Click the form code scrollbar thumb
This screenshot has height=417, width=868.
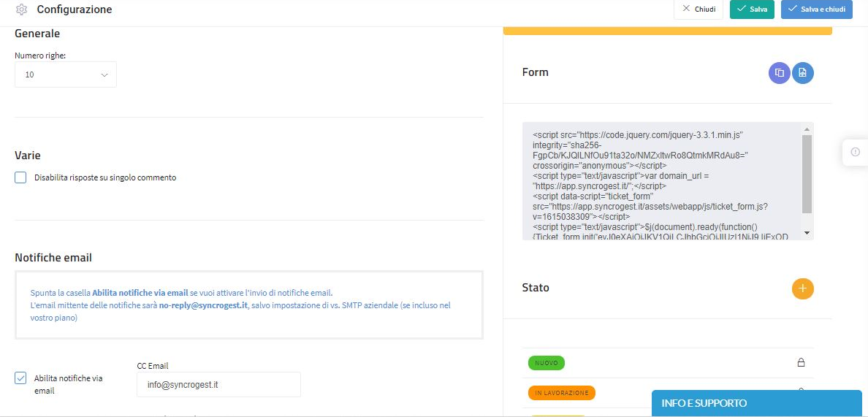(x=807, y=174)
